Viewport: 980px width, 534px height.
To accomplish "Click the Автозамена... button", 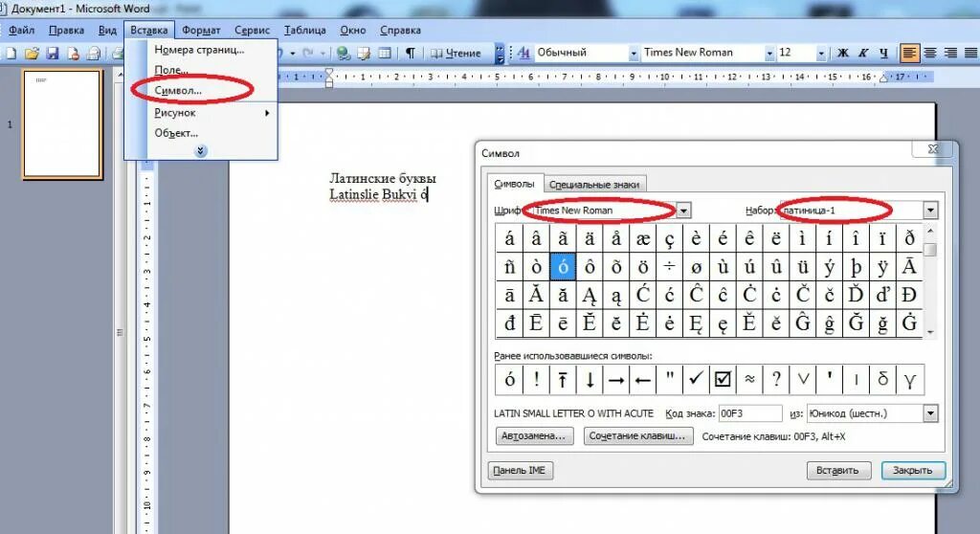I will pos(534,435).
